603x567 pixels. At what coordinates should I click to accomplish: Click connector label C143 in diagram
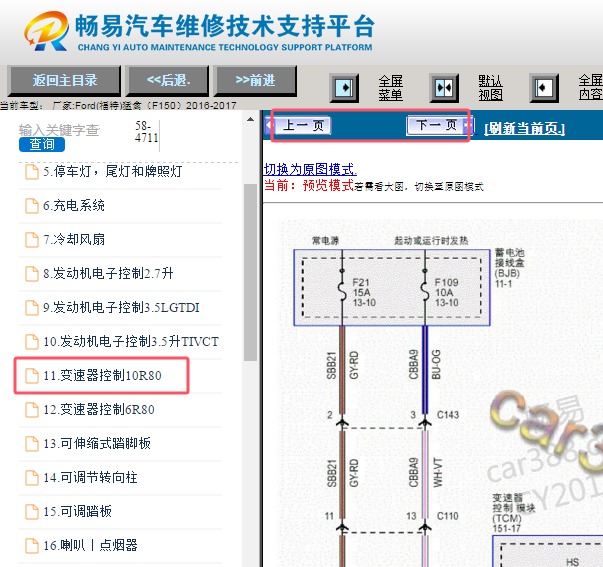click(448, 415)
